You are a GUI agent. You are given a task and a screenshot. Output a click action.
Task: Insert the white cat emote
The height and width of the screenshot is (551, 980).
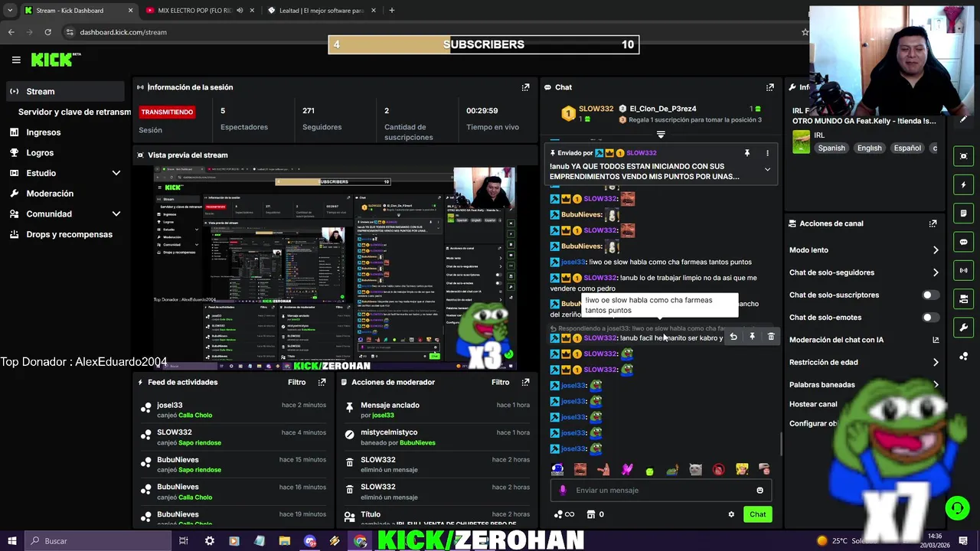point(695,469)
